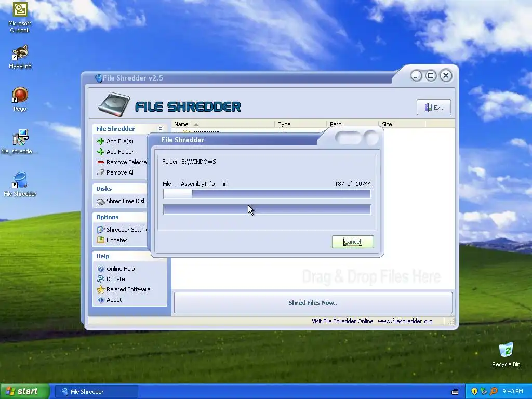Viewport: 532px width, 399px height.
Task: Click the red minus Remove Selected icon
Action: 101,162
